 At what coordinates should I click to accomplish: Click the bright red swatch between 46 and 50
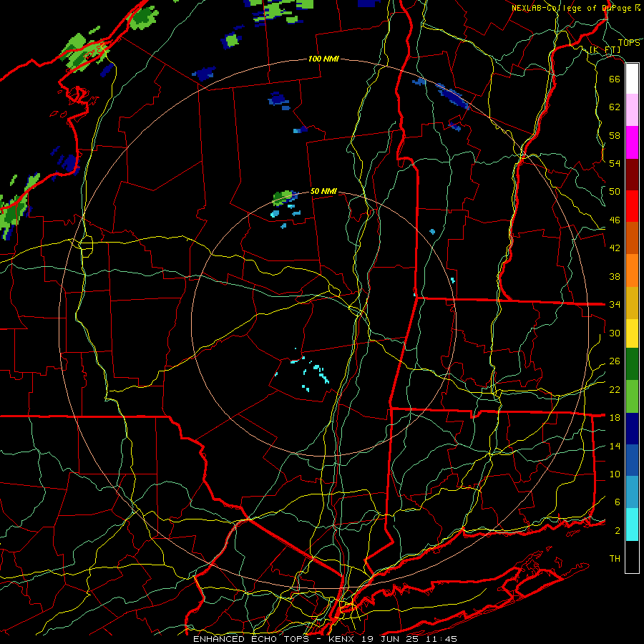(x=632, y=206)
